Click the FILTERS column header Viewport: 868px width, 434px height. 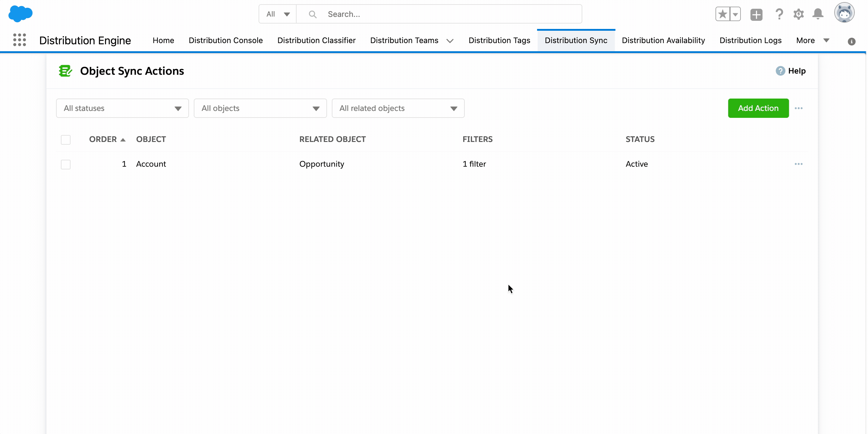tap(477, 139)
